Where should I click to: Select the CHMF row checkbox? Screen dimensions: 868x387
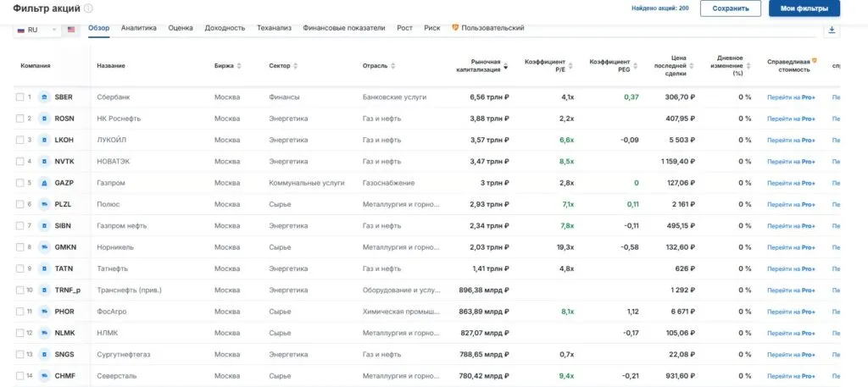point(19,376)
